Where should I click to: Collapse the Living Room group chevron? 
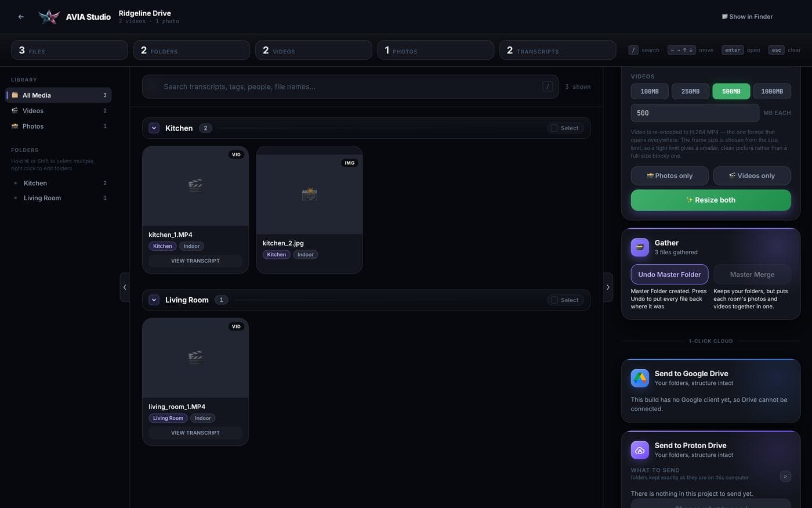[154, 300]
